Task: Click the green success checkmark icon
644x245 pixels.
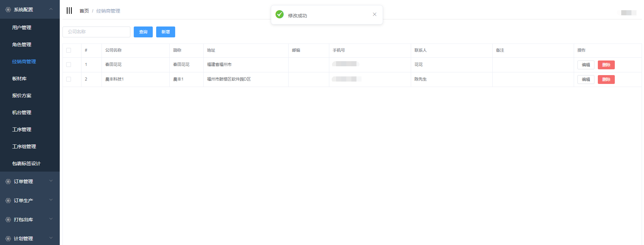Action: tap(279, 14)
